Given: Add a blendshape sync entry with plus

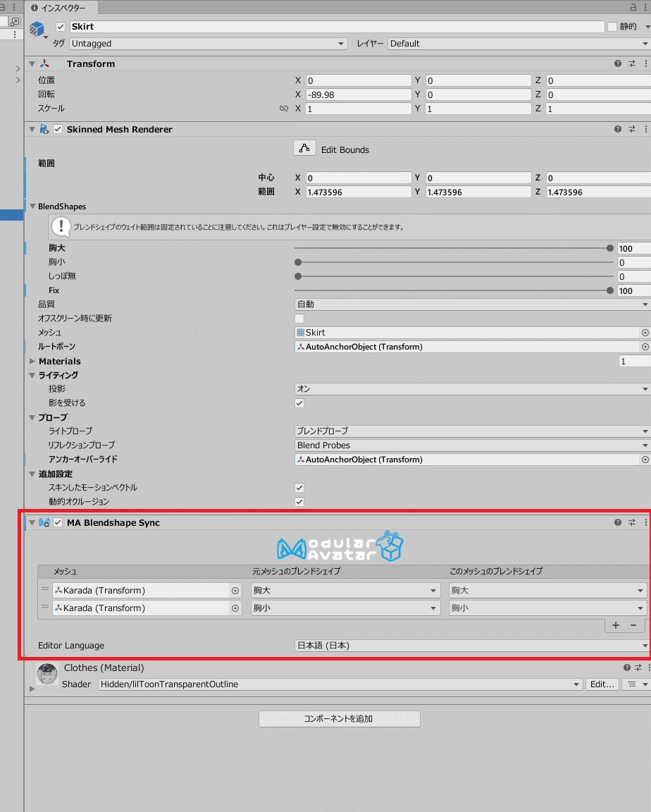Looking at the screenshot, I should [x=616, y=625].
